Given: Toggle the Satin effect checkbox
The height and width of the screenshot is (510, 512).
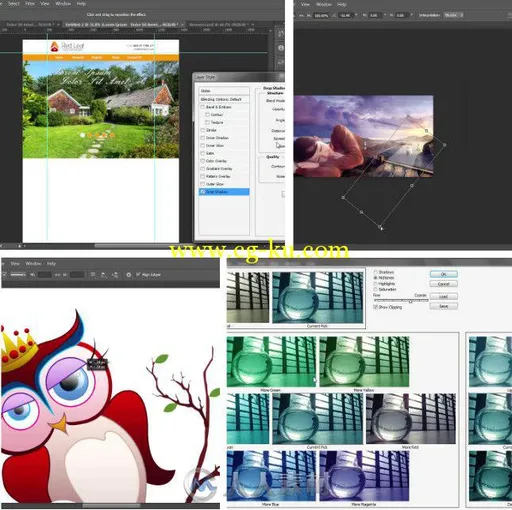Looking at the screenshot, I should (202, 153).
